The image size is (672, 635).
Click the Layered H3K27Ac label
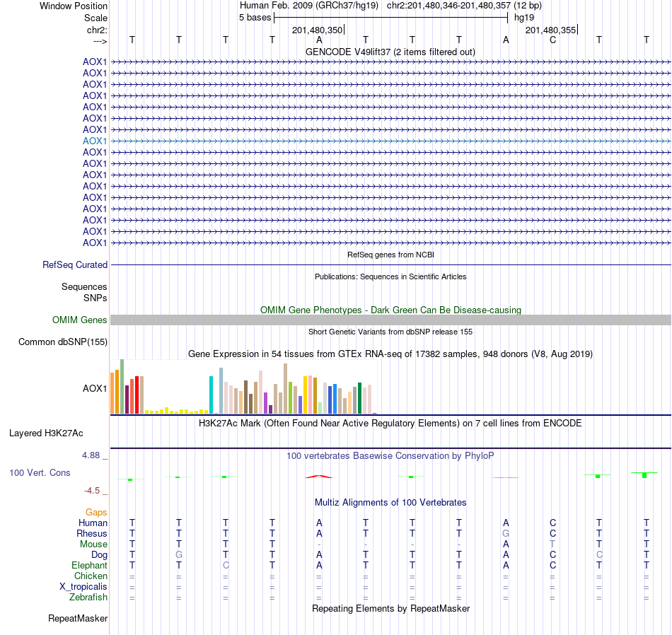point(46,433)
